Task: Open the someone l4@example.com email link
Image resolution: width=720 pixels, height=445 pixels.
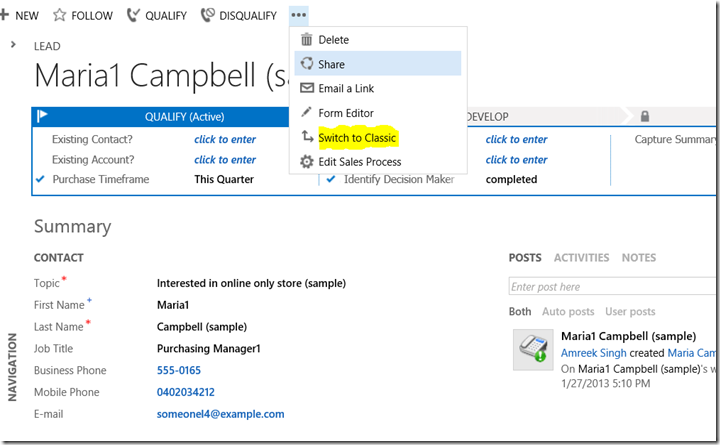Action: pyautogui.click(x=220, y=414)
